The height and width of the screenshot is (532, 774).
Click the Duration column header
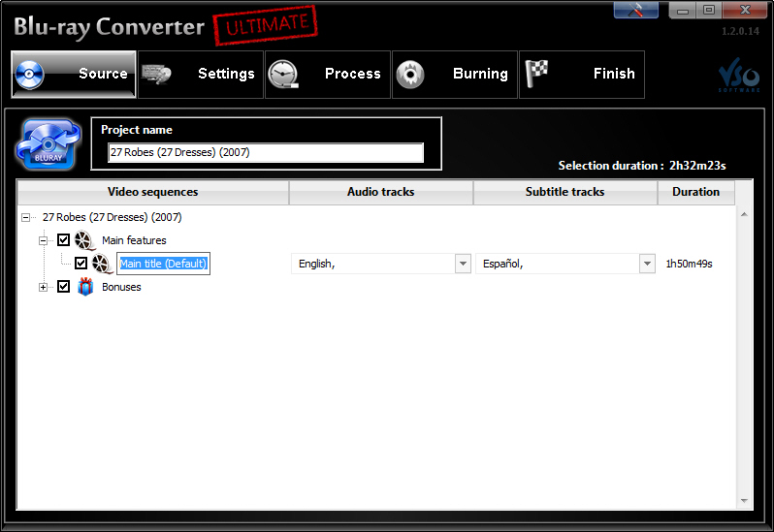click(696, 192)
